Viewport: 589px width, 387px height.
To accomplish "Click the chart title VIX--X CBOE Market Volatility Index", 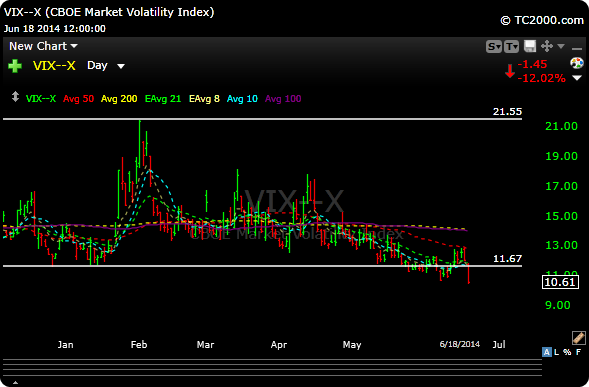I will (109, 12).
